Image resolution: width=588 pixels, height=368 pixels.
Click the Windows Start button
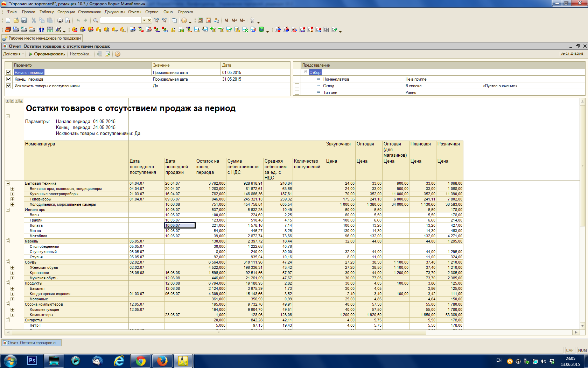[x=10, y=360]
